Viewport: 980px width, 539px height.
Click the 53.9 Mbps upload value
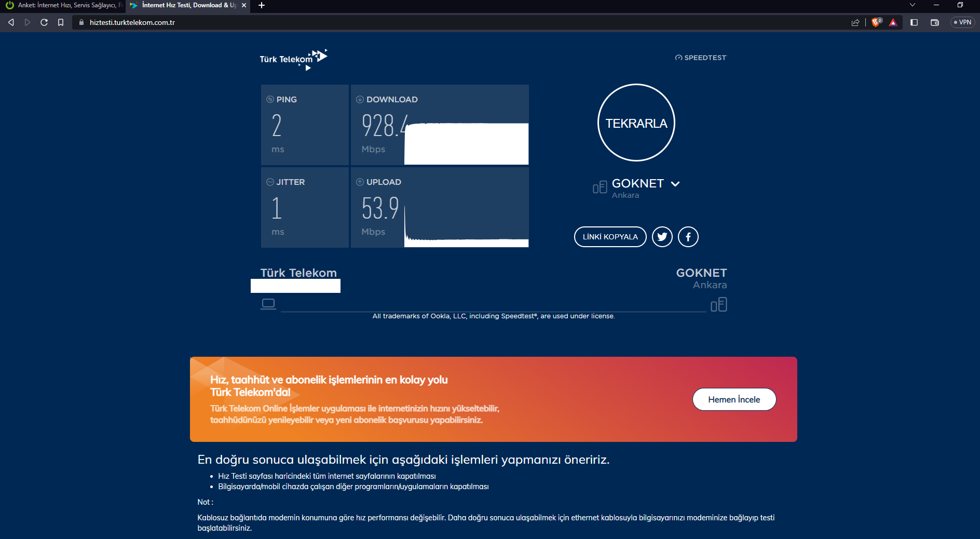point(380,208)
